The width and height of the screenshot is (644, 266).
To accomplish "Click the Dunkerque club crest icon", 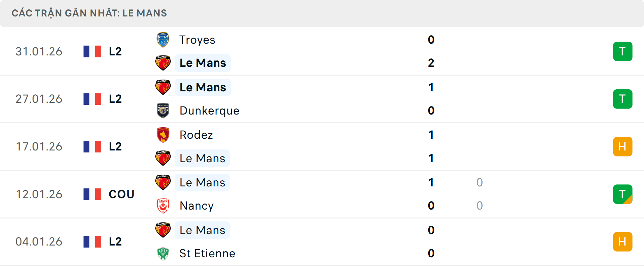I will 163,110.
